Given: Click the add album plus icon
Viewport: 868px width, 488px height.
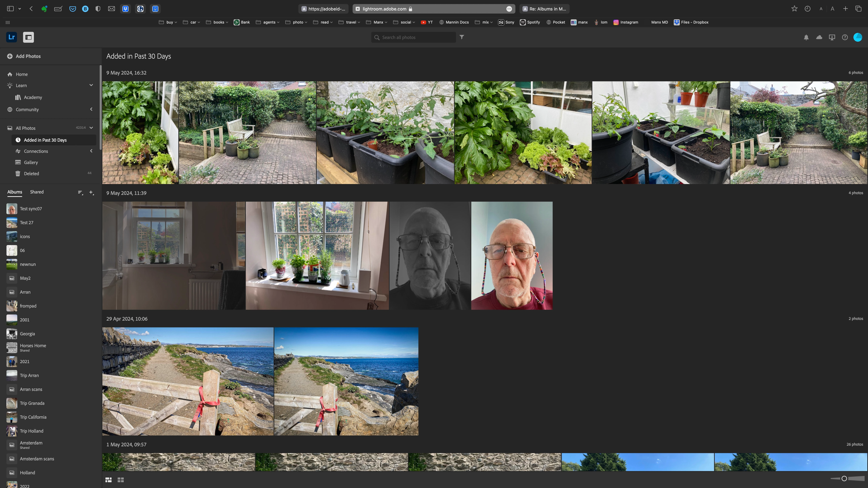Looking at the screenshot, I should coord(91,192).
